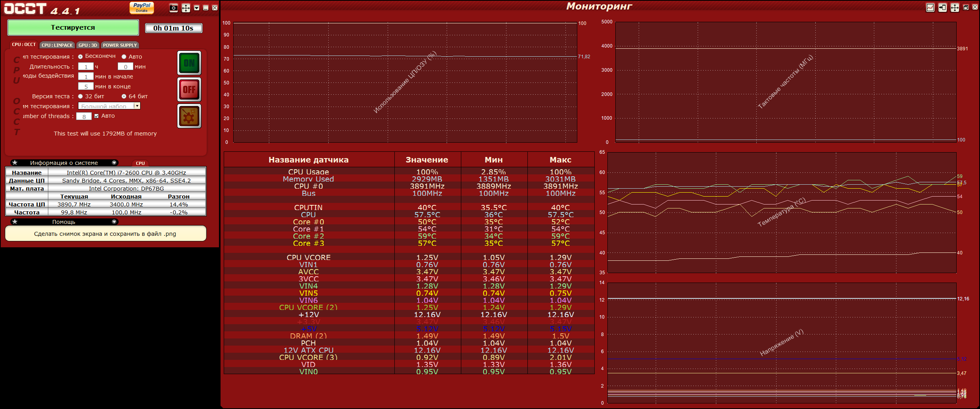
Task: Click the Мониторинг window title
Action: coord(599,6)
